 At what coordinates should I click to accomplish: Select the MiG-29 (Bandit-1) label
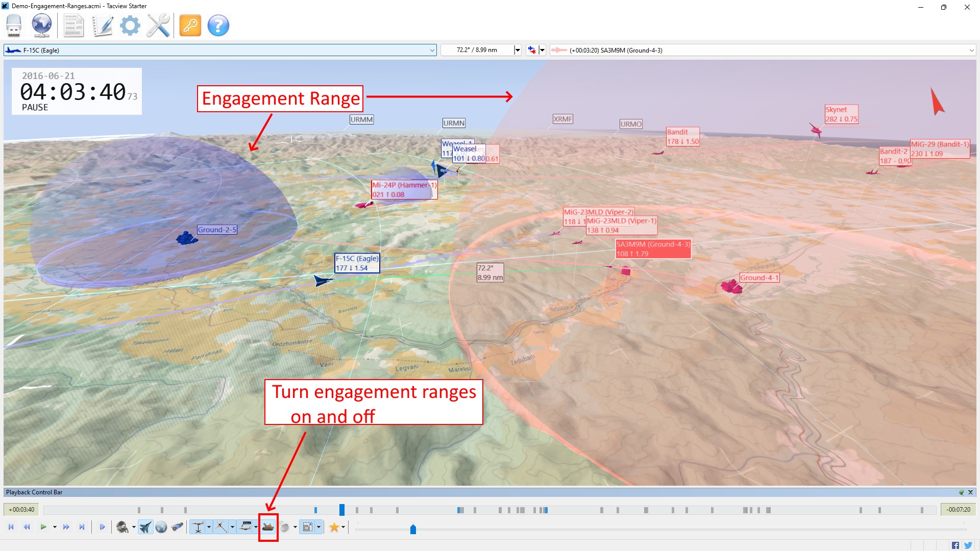(940, 149)
